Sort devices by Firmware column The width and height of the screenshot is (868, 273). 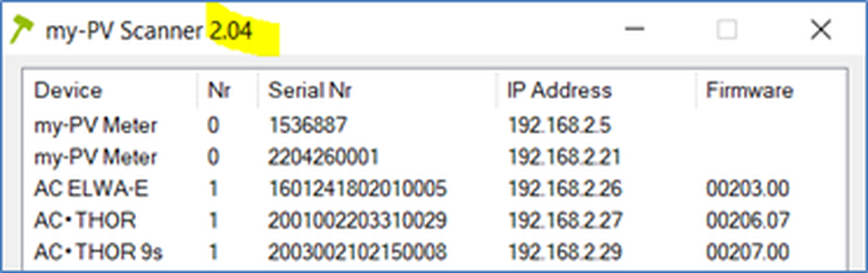[x=749, y=91]
